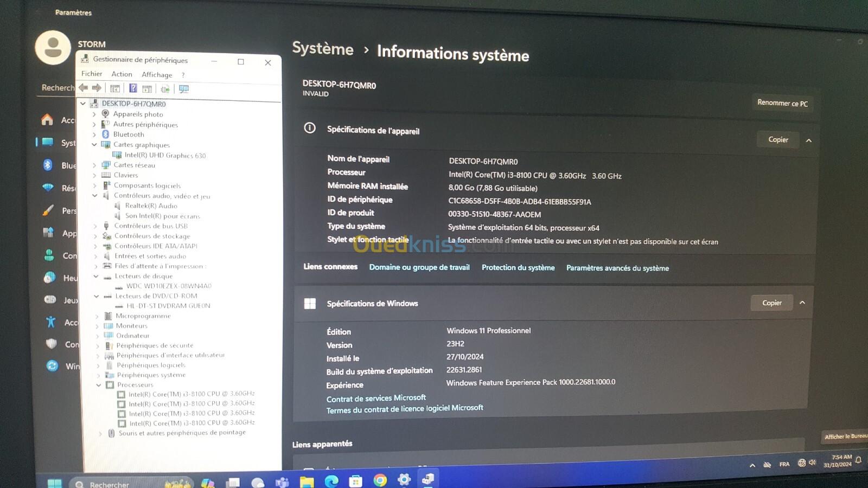Click the update device driver toolbar icon
Viewport: 868px width, 488px height.
pos(165,89)
